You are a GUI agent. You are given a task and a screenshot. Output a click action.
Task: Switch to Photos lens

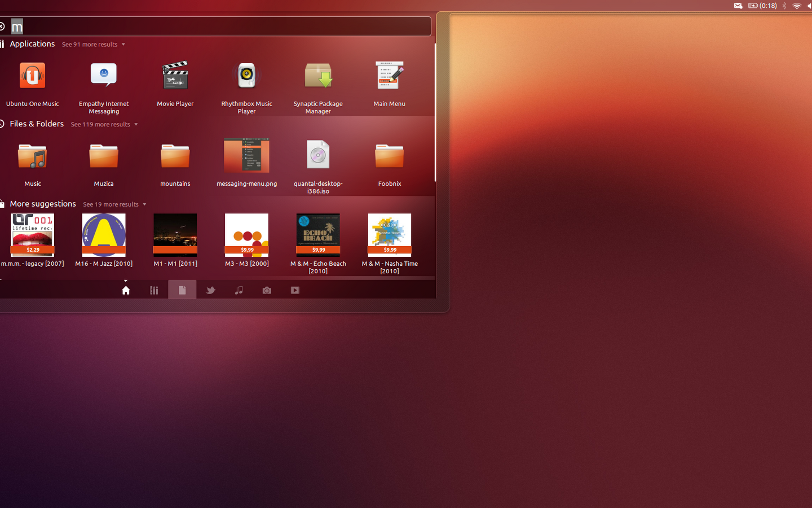(267, 290)
